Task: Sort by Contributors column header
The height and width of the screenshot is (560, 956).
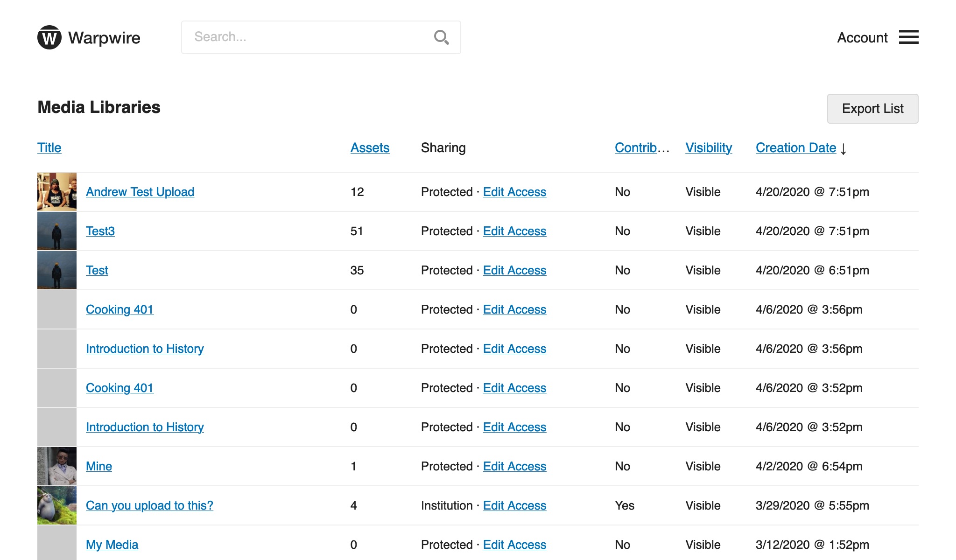Action: tap(641, 148)
